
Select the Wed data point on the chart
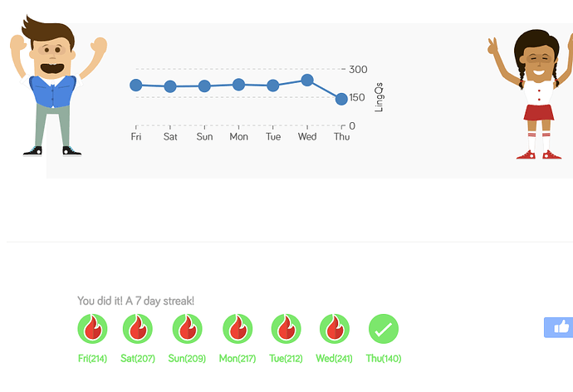[x=307, y=80]
